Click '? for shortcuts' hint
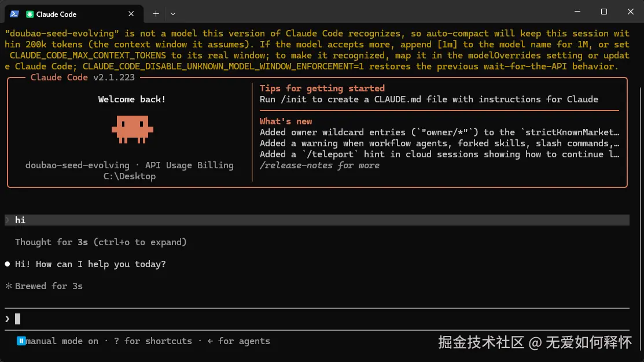The width and height of the screenshot is (644, 362). point(153,341)
